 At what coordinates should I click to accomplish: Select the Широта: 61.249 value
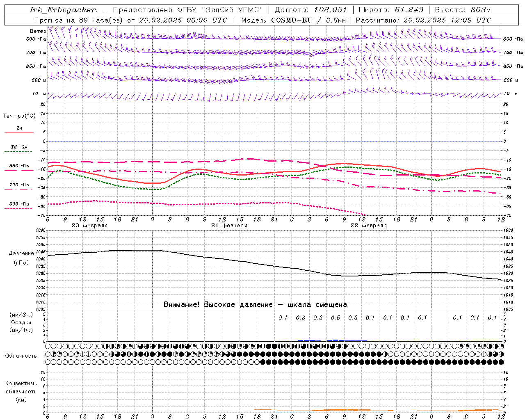point(391,10)
